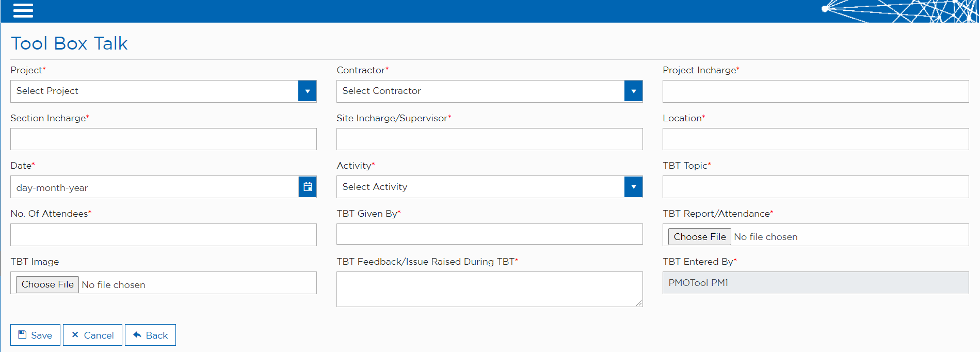Focus the No. Of Attendees field
The image size is (980, 352).
pos(164,235)
